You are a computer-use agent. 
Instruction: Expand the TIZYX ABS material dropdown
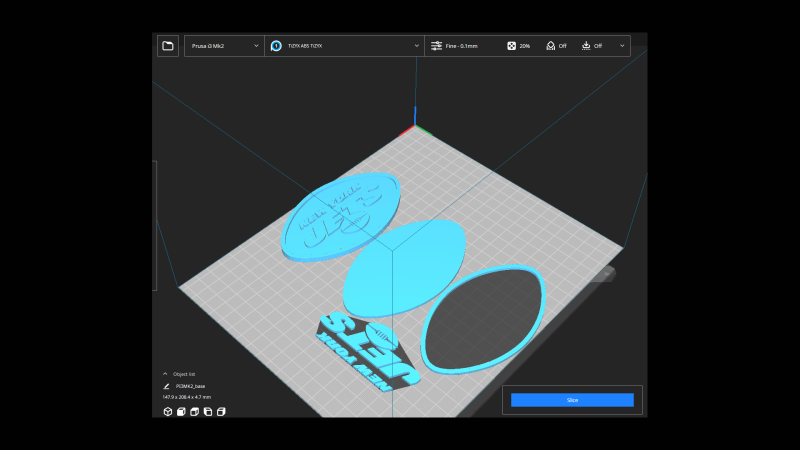(x=345, y=46)
